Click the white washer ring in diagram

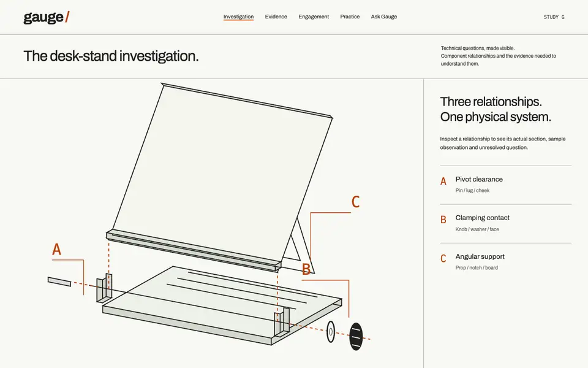[x=330, y=332]
